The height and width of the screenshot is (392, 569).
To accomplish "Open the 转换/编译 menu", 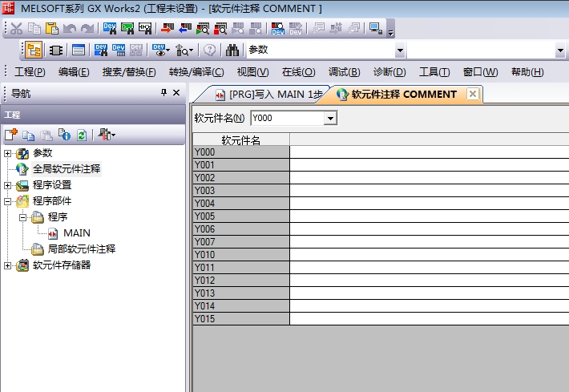I will (196, 72).
